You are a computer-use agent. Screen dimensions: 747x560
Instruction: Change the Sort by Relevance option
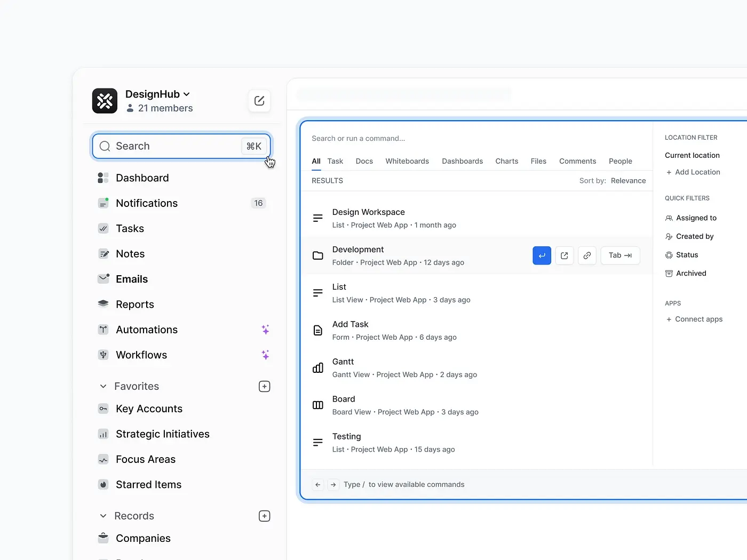coord(628,181)
